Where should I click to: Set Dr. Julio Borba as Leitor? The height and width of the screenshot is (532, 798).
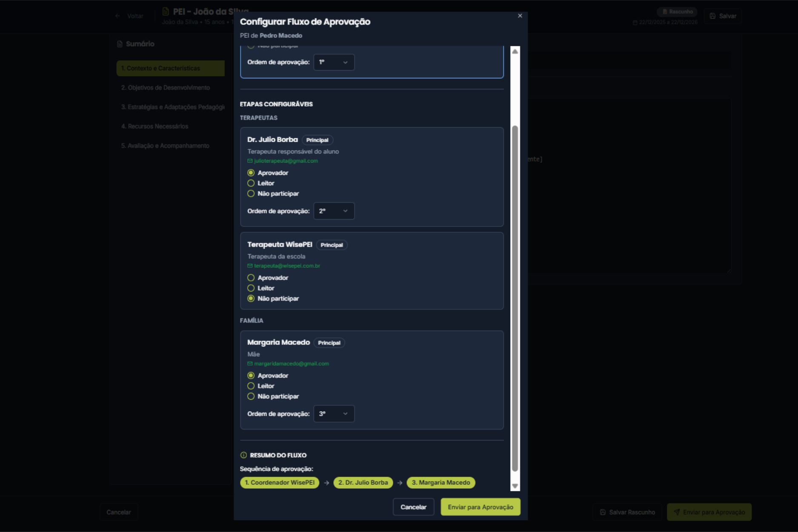tap(251, 183)
